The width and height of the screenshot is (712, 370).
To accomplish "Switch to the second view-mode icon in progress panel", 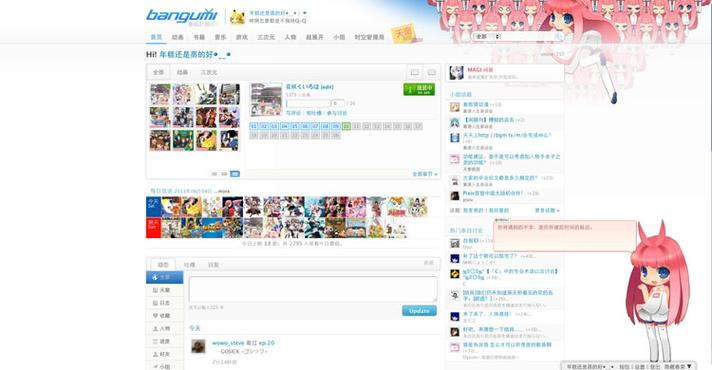I will coord(432,72).
